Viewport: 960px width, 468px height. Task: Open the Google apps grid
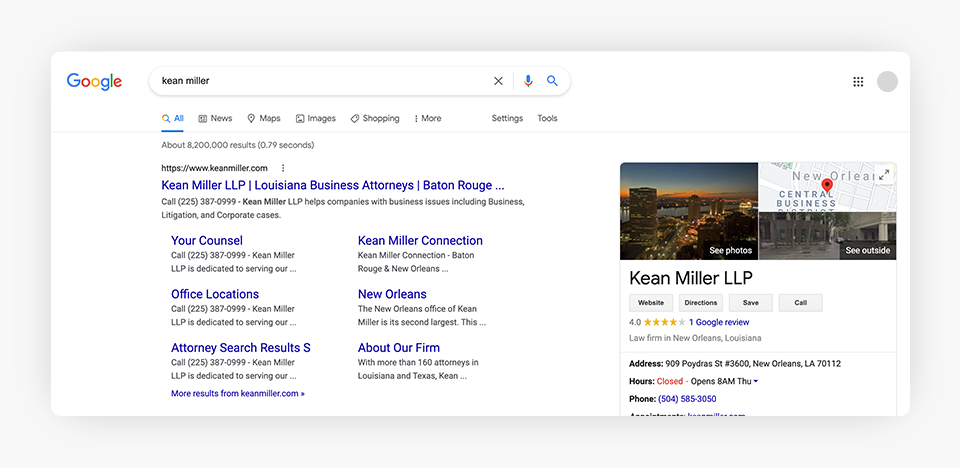[858, 82]
